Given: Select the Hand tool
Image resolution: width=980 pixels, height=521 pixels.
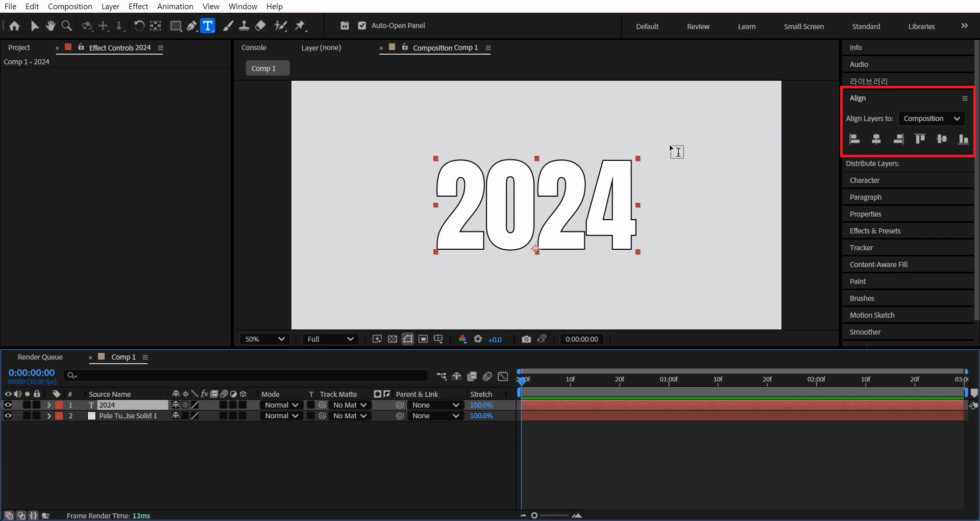Looking at the screenshot, I should [x=51, y=26].
